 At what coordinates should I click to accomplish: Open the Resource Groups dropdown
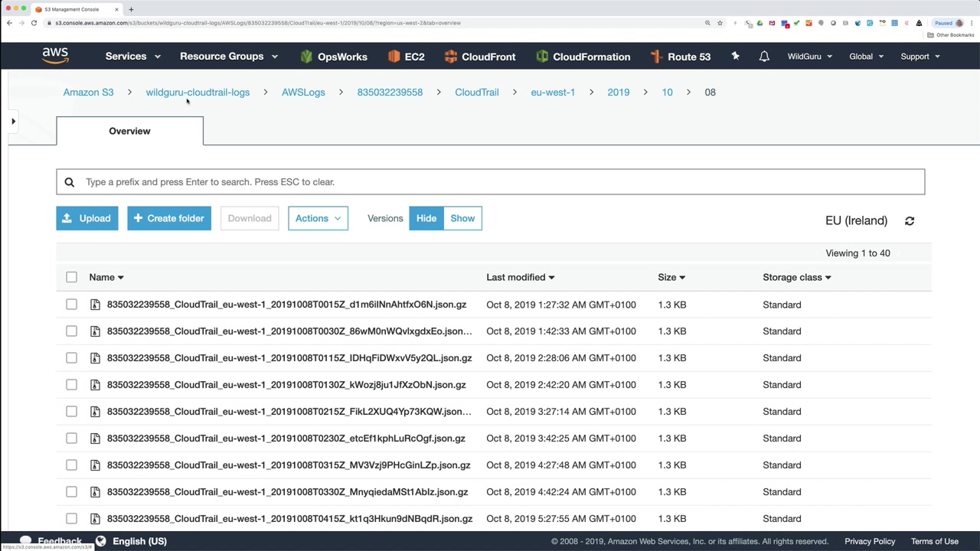point(229,57)
